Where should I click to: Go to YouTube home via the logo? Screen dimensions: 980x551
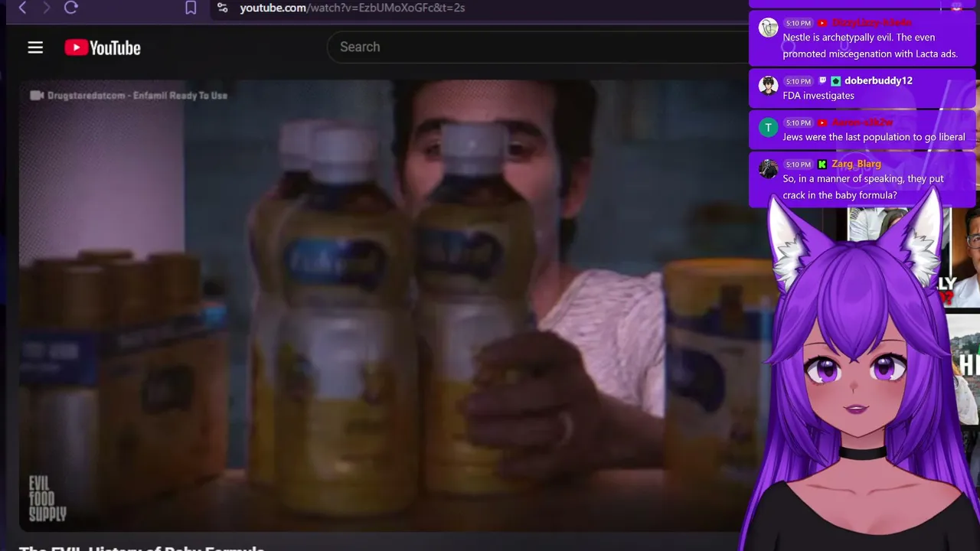[x=103, y=47]
